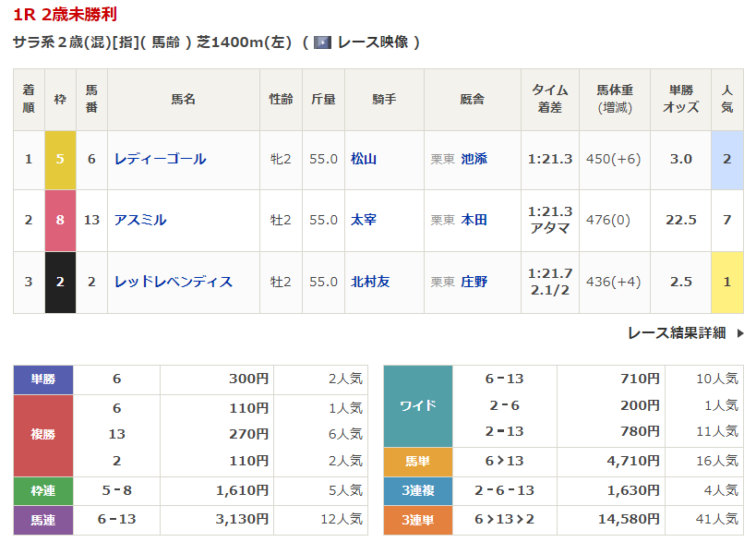Image resolution: width=756 pixels, height=542 pixels.
Task: Open horse アスミル profile
Action: (x=140, y=220)
